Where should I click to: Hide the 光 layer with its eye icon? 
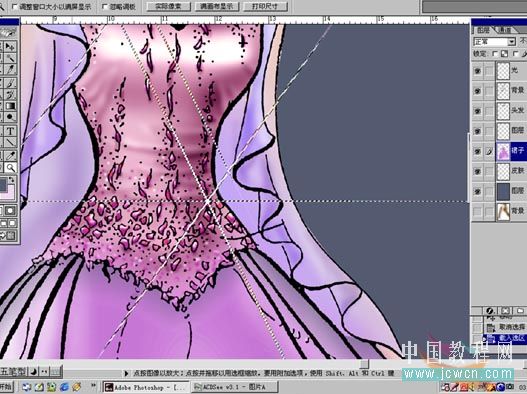(x=477, y=71)
